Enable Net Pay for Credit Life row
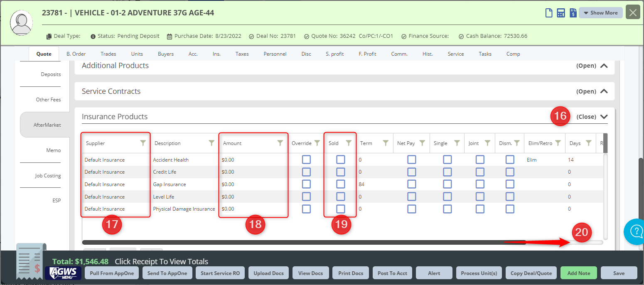 point(412,172)
